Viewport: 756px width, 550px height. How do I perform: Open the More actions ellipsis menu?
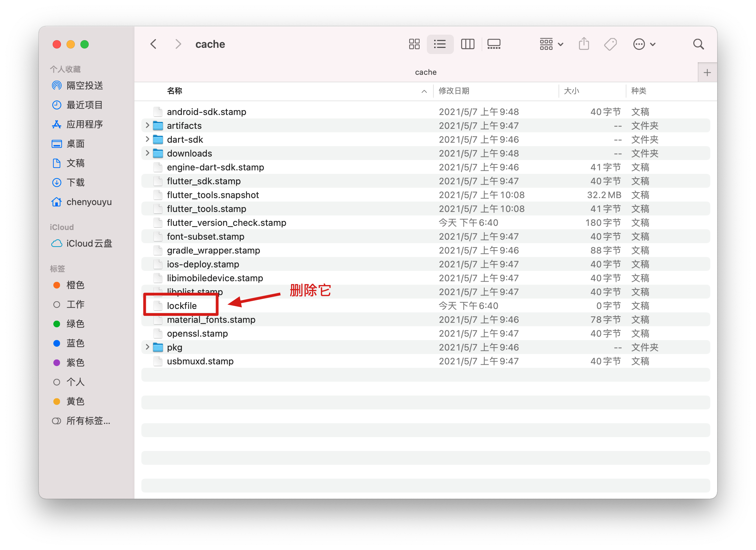coord(644,44)
